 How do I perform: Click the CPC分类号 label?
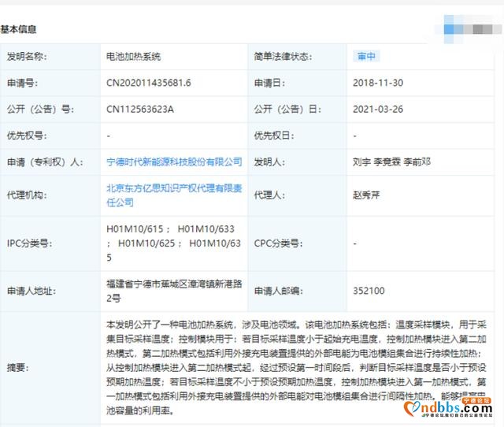pos(278,243)
